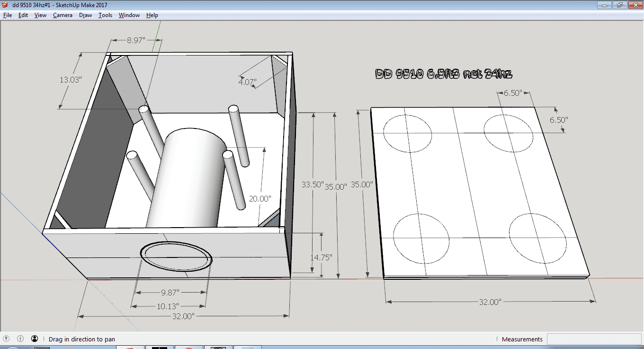Restore down the SketchUp window

[619, 5]
